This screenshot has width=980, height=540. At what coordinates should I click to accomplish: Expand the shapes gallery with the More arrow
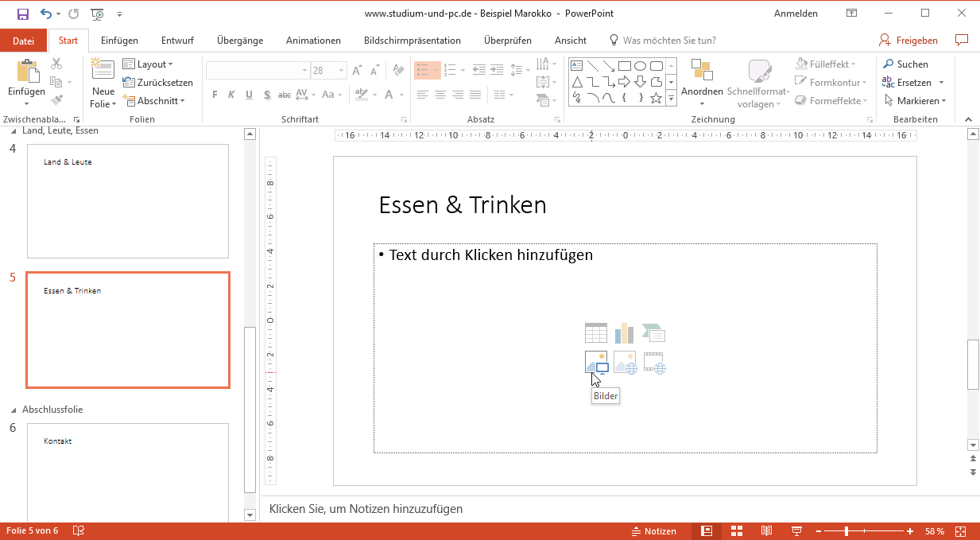(x=670, y=99)
